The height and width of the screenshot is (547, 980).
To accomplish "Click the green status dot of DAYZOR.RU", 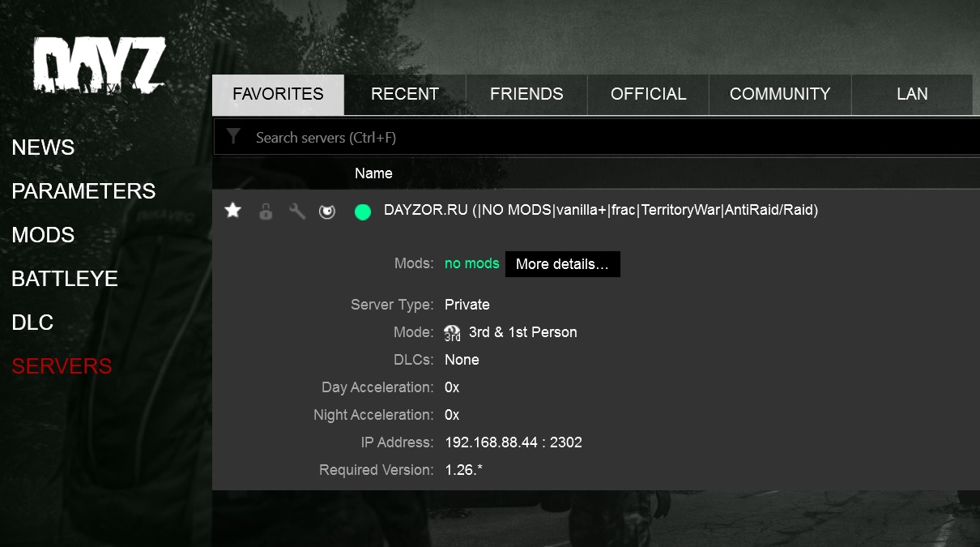I will pyautogui.click(x=363, y=212).
